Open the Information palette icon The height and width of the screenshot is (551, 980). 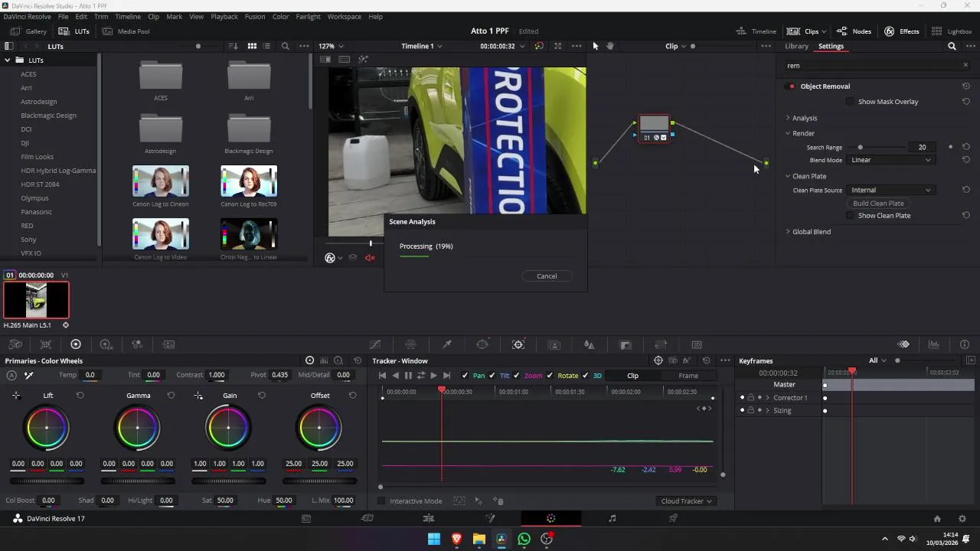point(965,345)
